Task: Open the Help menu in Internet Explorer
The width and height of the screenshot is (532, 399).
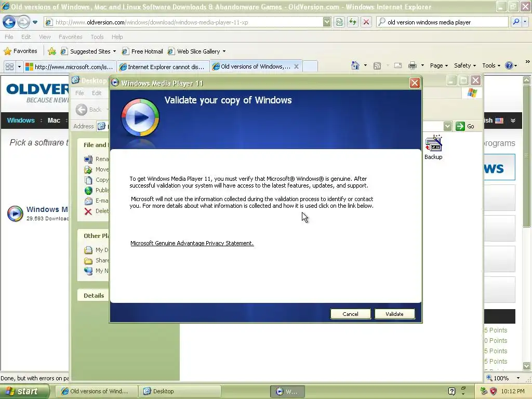Action: pos(117,37)
